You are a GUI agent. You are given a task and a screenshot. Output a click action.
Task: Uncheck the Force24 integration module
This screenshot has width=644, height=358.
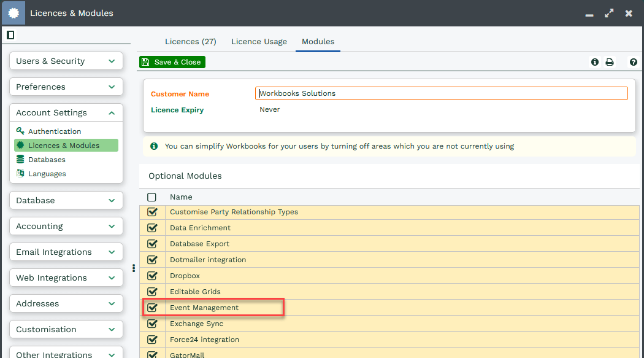[x=152, y=340]
